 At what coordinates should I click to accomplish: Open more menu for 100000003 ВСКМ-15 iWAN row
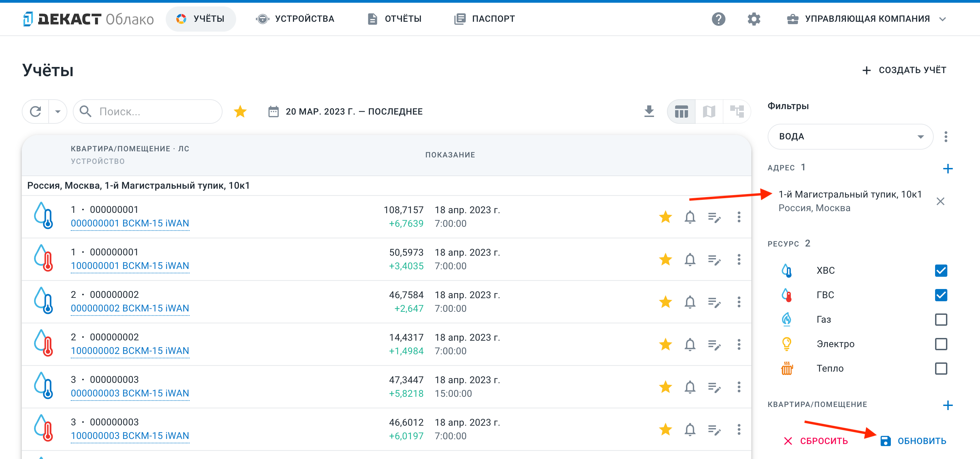pos(739,429)
